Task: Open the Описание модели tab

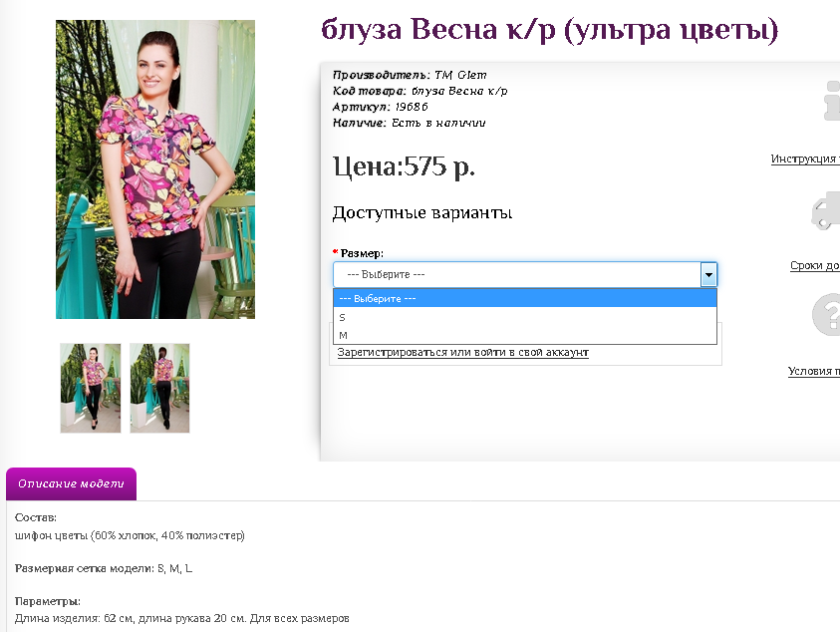Action: (x=72, y=483)
